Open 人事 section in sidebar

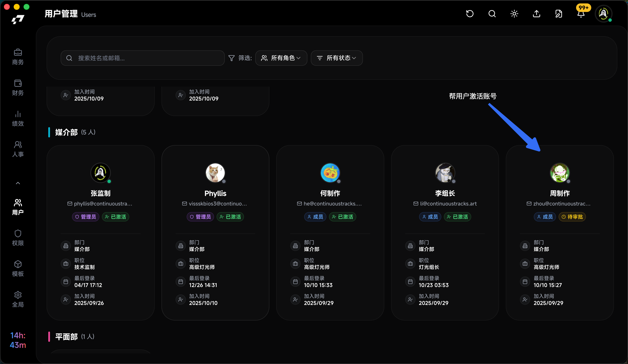(x=18, y=149)
